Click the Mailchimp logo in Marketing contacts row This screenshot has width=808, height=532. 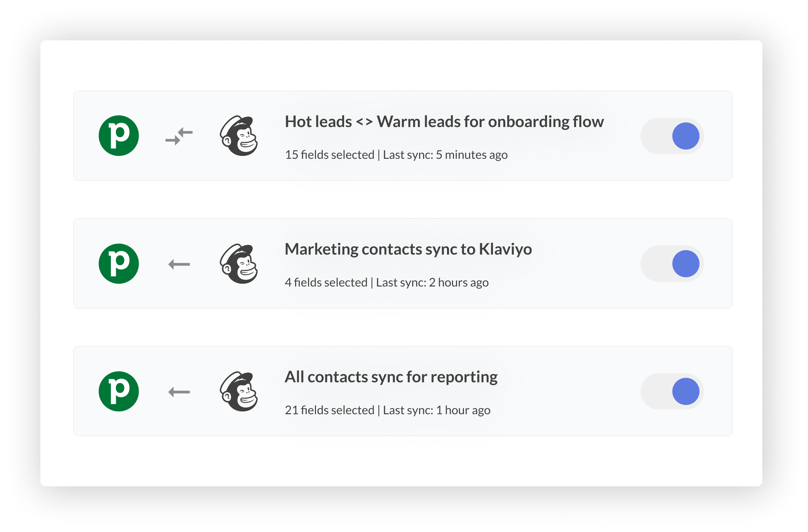pyautogui.click(x=239, y=263)
